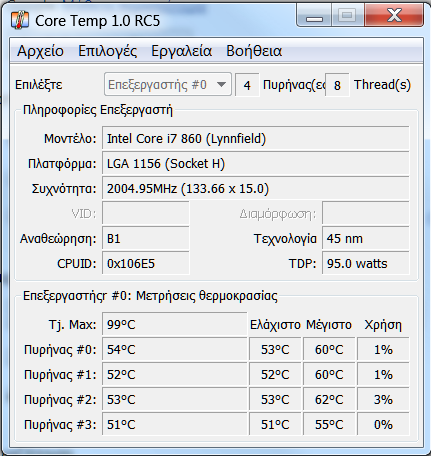Open the Αρχείο menu
Viewport: 431px width, 456px height.
click(40, 51)
